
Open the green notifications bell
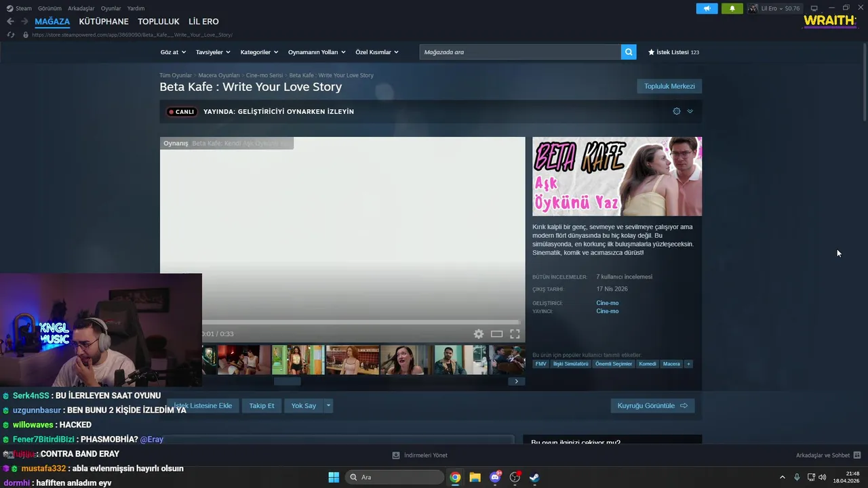point(732,8)
